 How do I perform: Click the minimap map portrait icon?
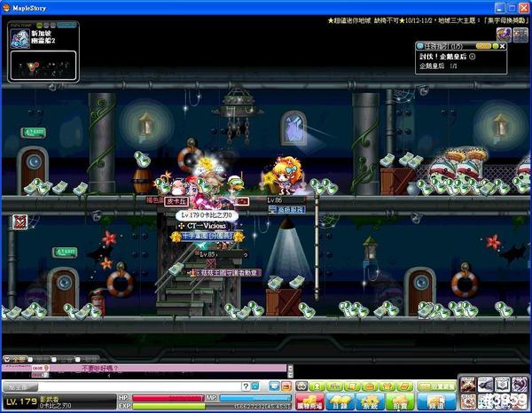click(x=20, y=39)
